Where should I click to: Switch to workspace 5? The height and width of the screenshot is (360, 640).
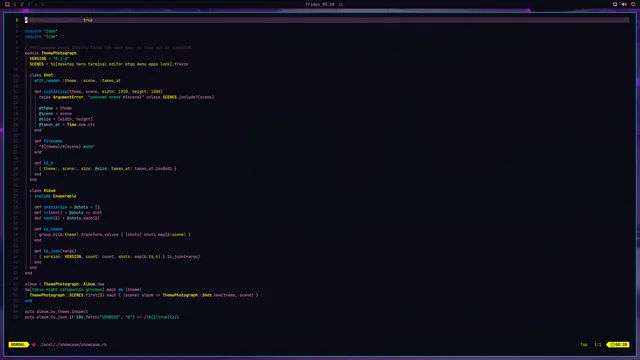point(42,4)
